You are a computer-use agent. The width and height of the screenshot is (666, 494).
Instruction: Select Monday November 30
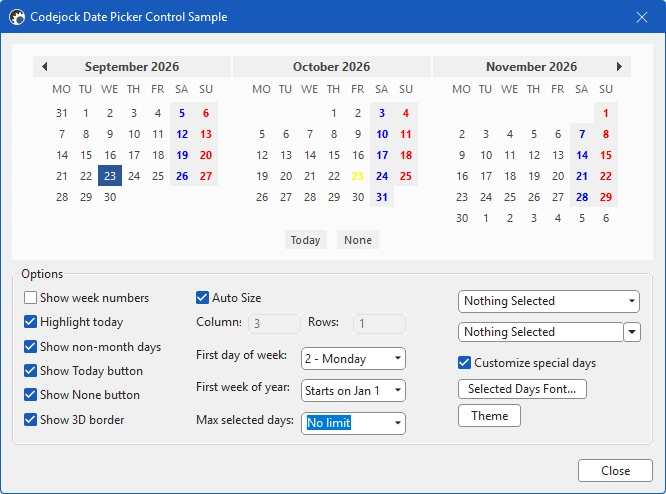pos(462,218)
